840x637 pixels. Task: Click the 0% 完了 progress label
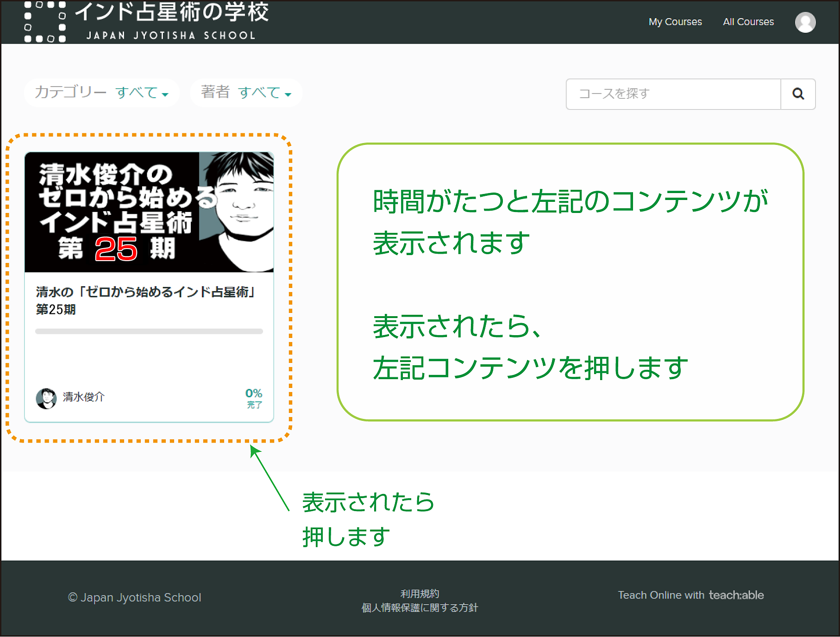tap(254, 398)
